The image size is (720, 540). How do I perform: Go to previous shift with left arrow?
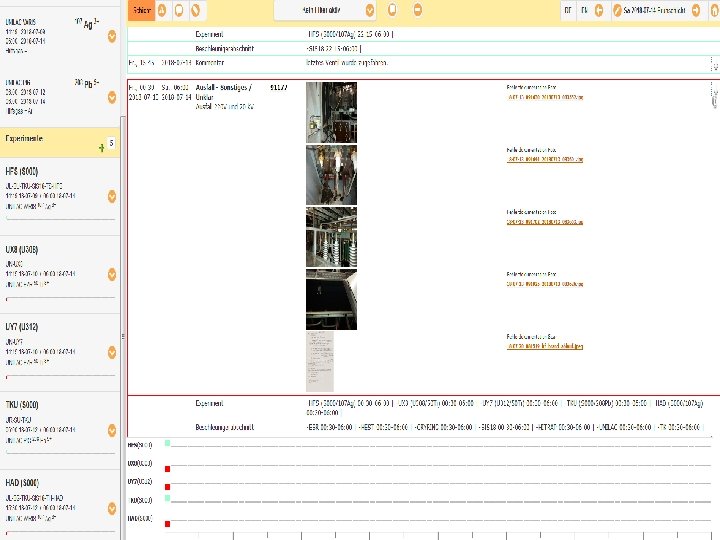(599, 10)
